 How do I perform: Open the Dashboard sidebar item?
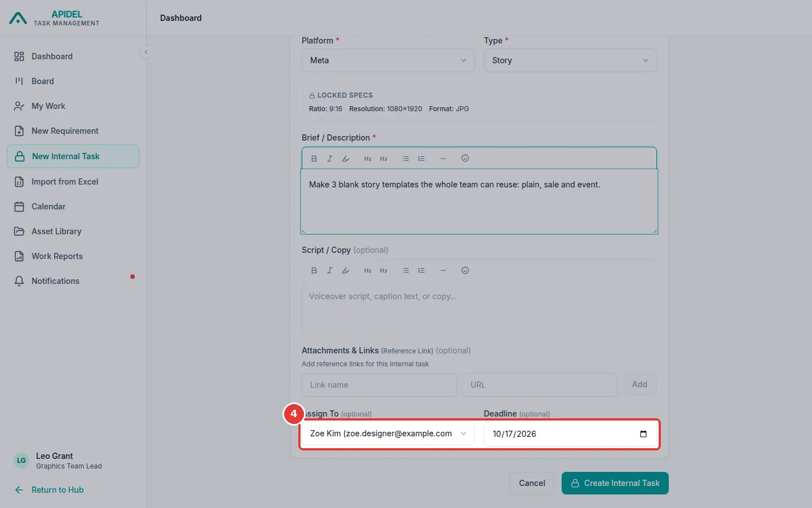pos(73,56)
